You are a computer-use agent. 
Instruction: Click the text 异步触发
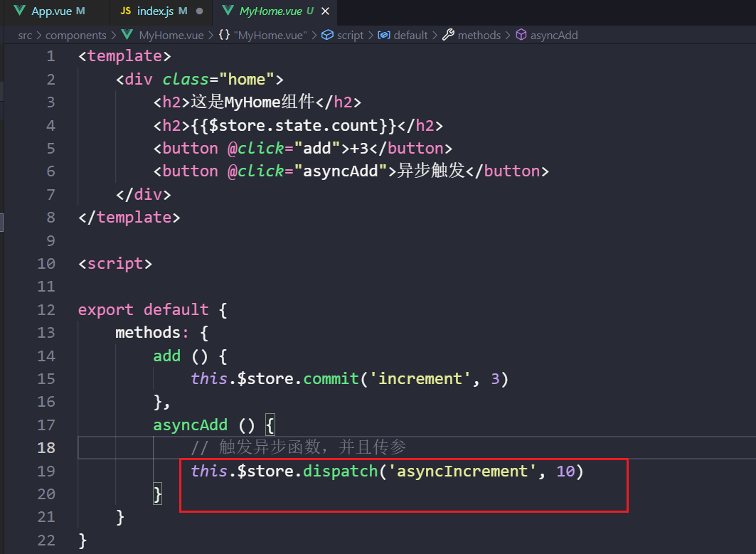[x=431, y=171]
